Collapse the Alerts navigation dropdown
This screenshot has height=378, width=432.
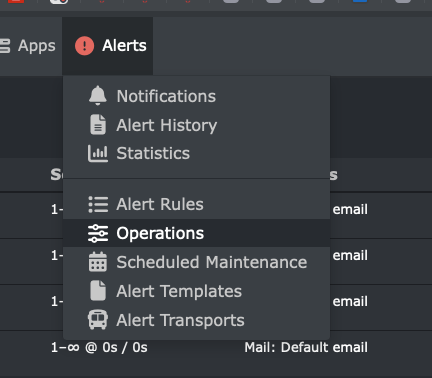pyautogui.click(x=107, y=46)
